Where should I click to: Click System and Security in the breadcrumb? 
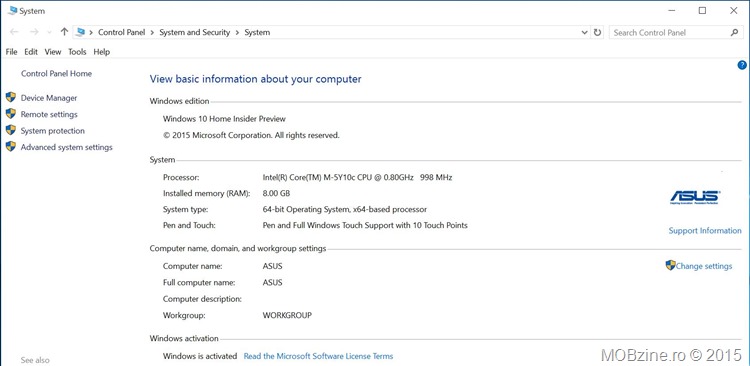tap(195, 33)
